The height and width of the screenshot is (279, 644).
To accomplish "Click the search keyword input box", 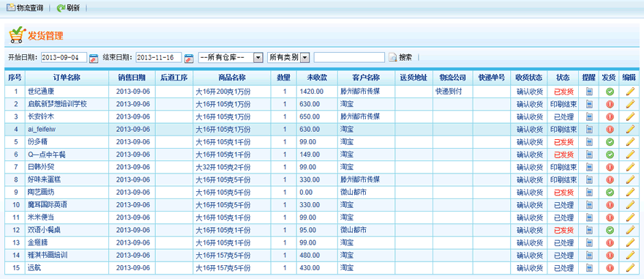I will point(349,58).
